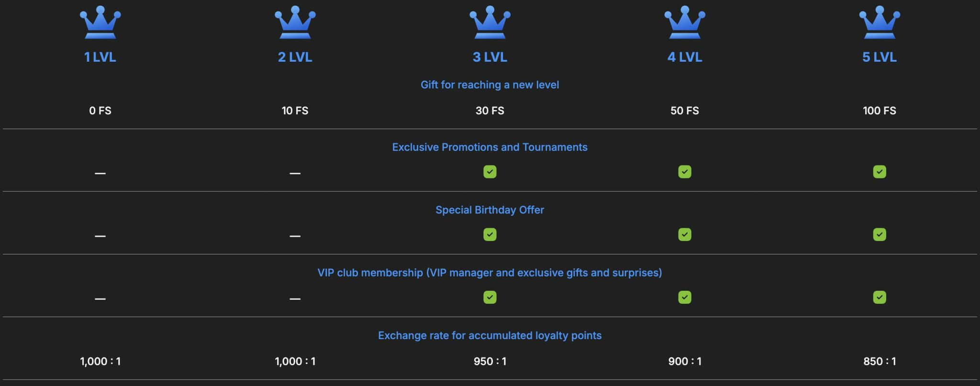Click the crown icon above 3 LVL
The image size is (980, 386).
point(490,22)
